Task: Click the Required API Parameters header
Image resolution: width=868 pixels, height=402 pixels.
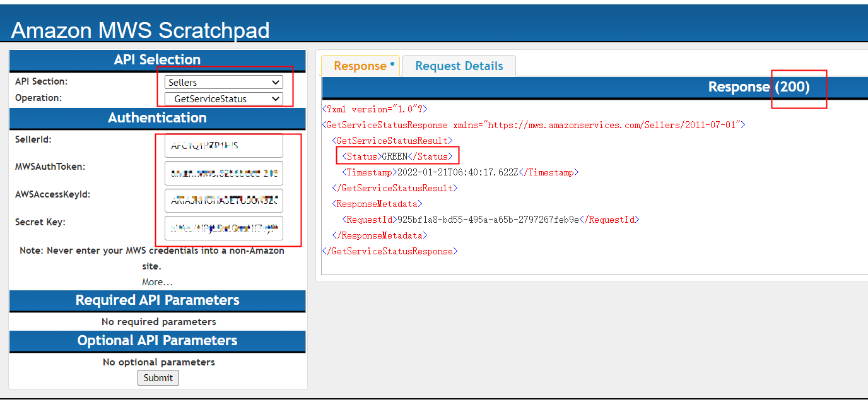Action: coord(157,300)
